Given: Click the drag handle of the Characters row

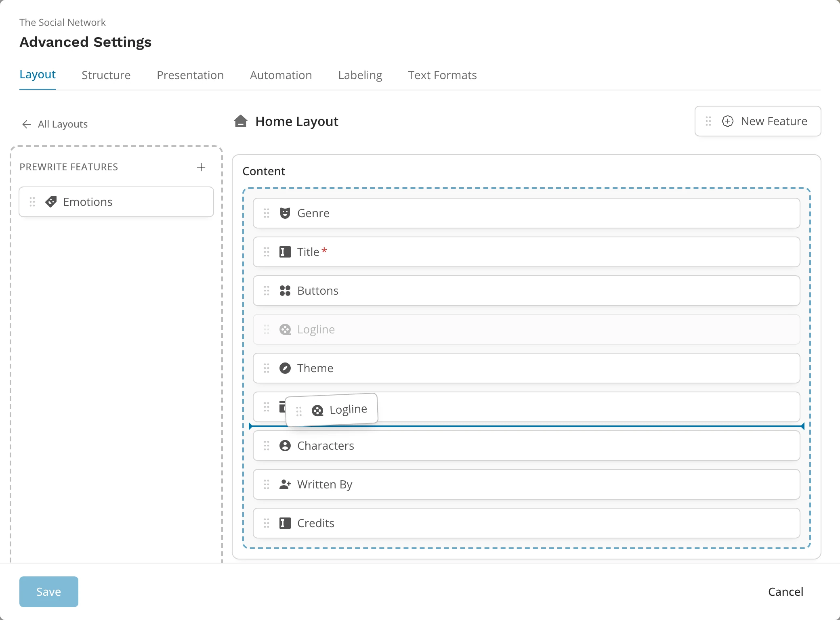Looking at the screenshot, I should pyautogui.click(x=267, y=446).
